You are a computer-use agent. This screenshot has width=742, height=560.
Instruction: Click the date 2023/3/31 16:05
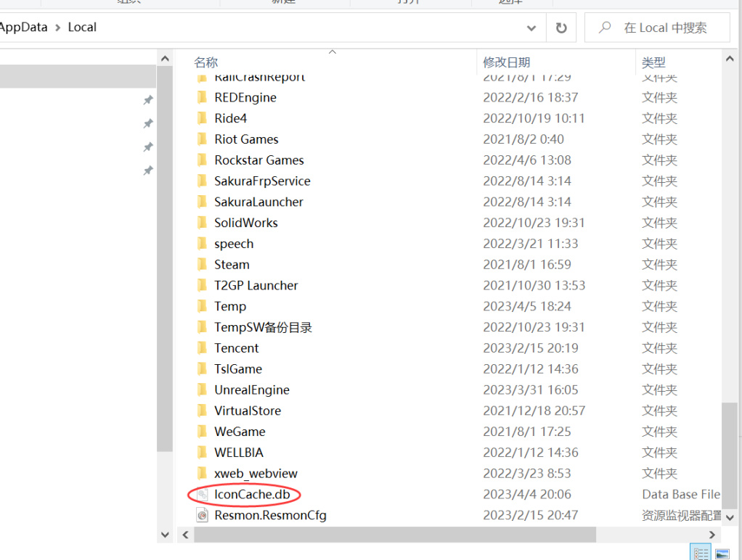tap(531, 390)
